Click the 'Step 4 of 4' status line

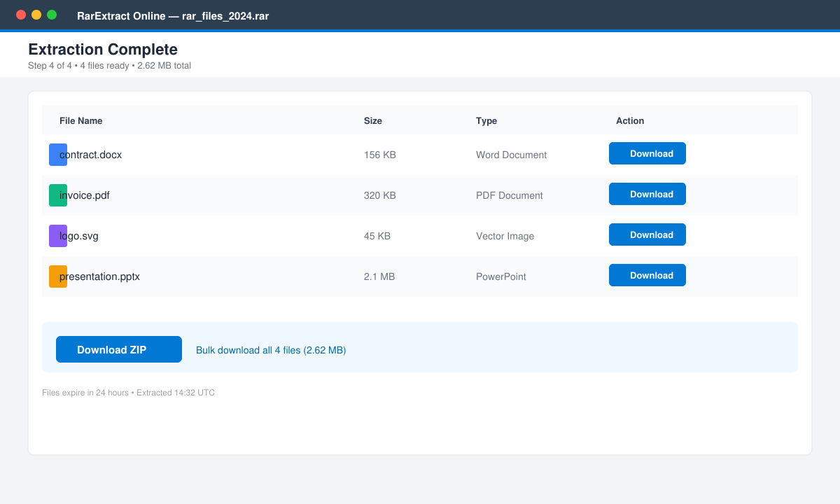[x=109, y=66]
